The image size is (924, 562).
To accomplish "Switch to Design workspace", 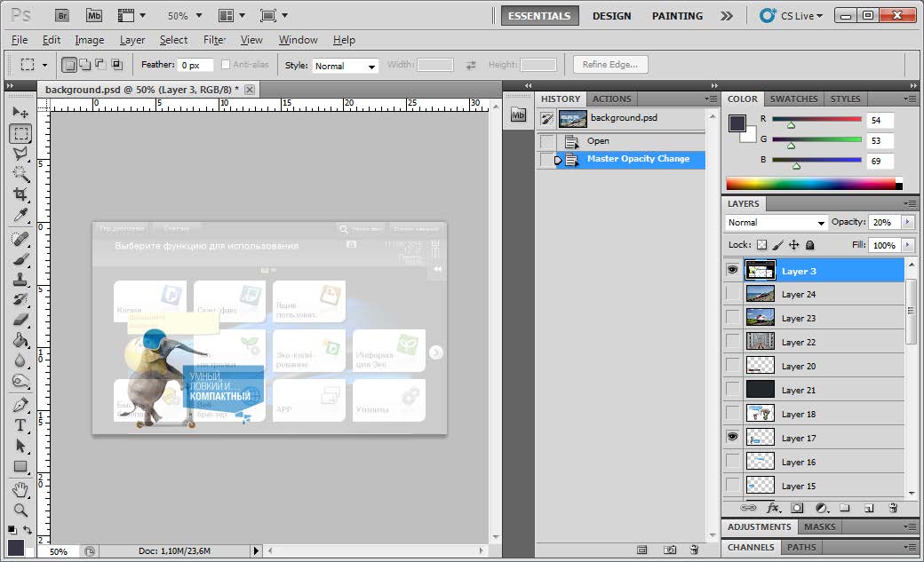I will 611,16.
